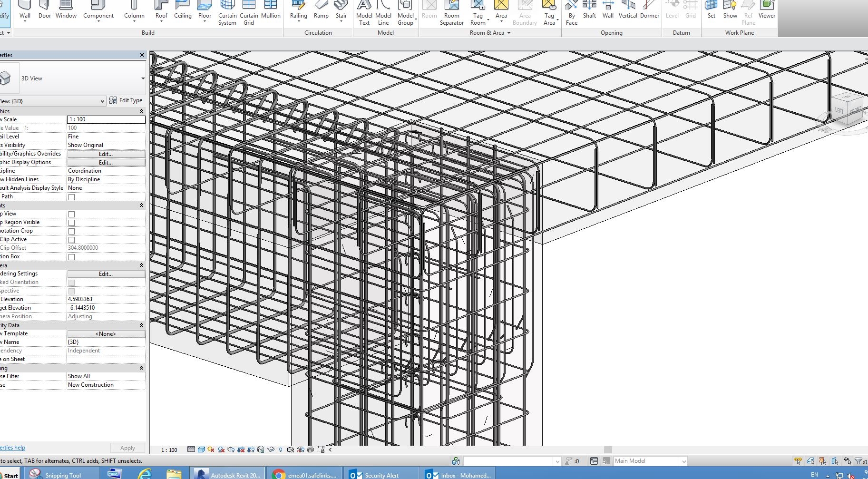Place a Shaft opening
The height and width of the screenshot is (479, 868).
click(589, 10)
